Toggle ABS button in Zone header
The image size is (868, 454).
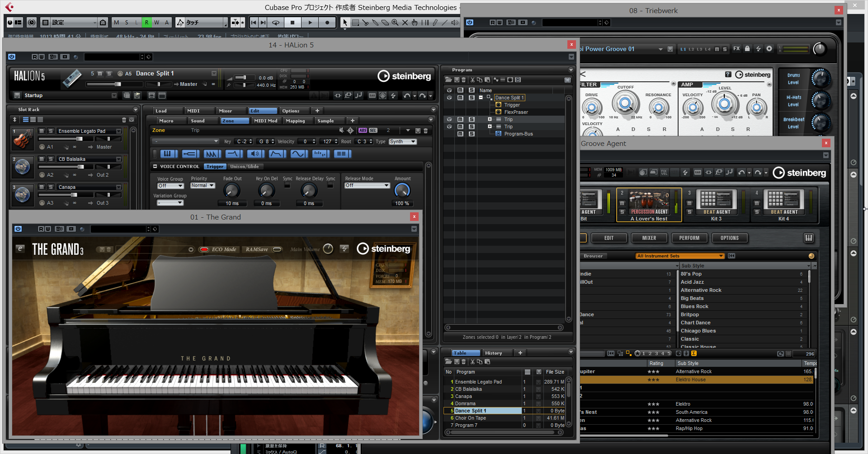(363, 131)
